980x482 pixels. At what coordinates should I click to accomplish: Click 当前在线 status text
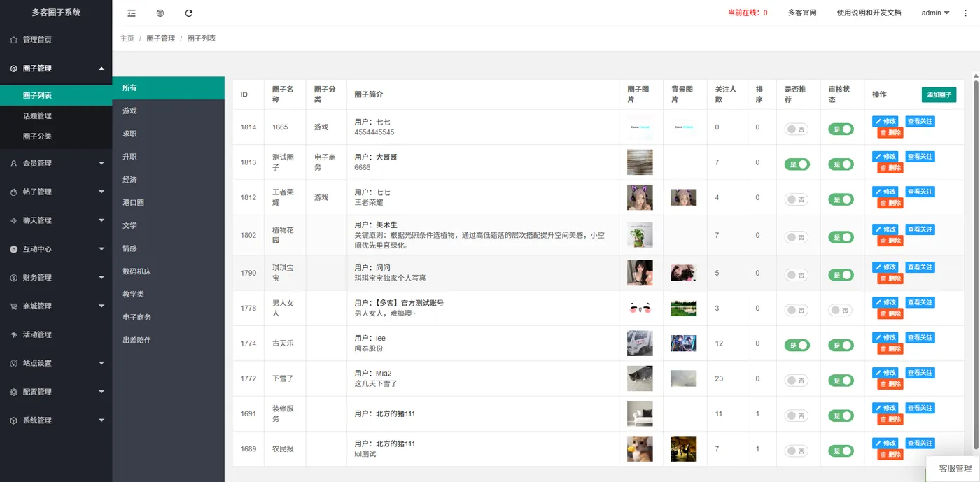[748, 13]
